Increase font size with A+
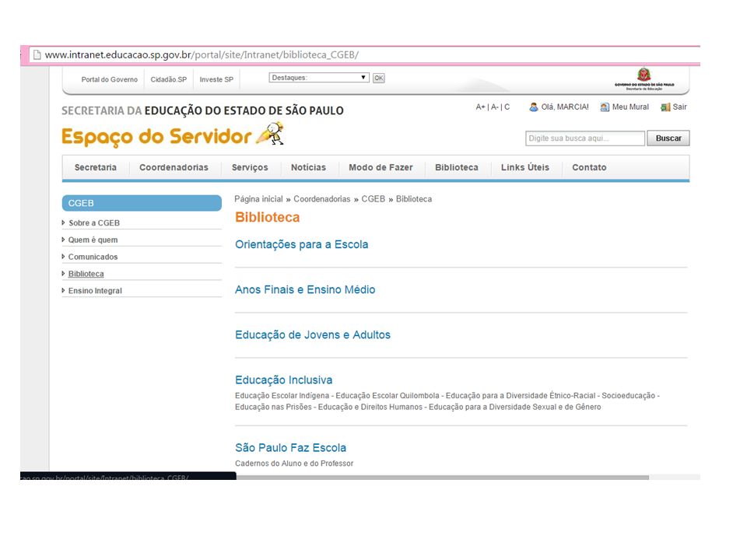 pyautogui.click(x=480, y=107)
